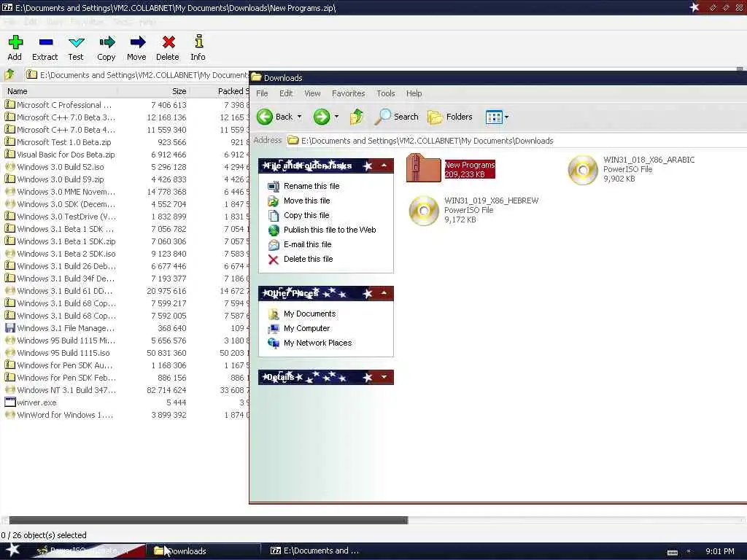Click the Test icon in 7-Zip
The height and width of the screenshot is (560, 747).
click(x=76, y=42)
